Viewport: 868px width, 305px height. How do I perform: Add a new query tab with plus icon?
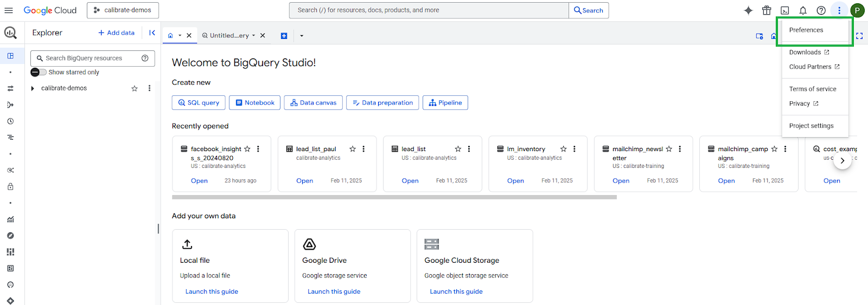(x=284, y=36)
